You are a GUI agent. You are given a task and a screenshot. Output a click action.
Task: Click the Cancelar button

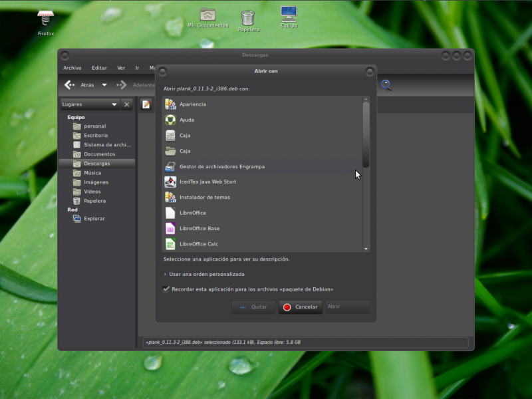pos(300,307)
